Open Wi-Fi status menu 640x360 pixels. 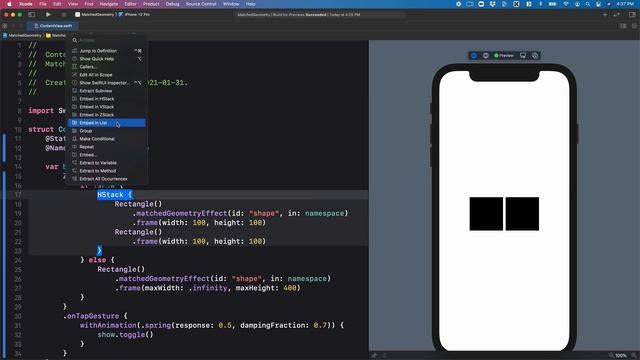tap(566, 4)
